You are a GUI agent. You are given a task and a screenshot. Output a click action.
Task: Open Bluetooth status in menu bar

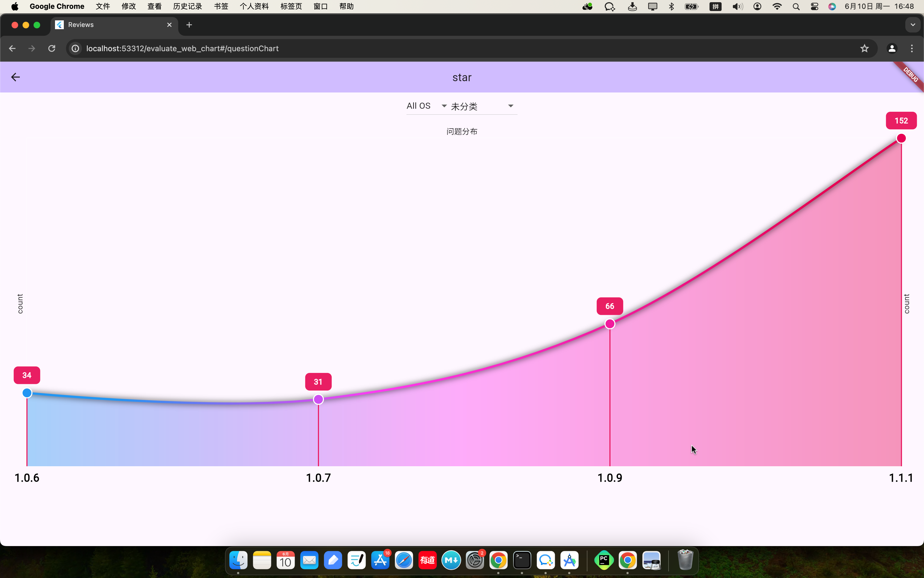pyautogui.click(x=672, y=7)
